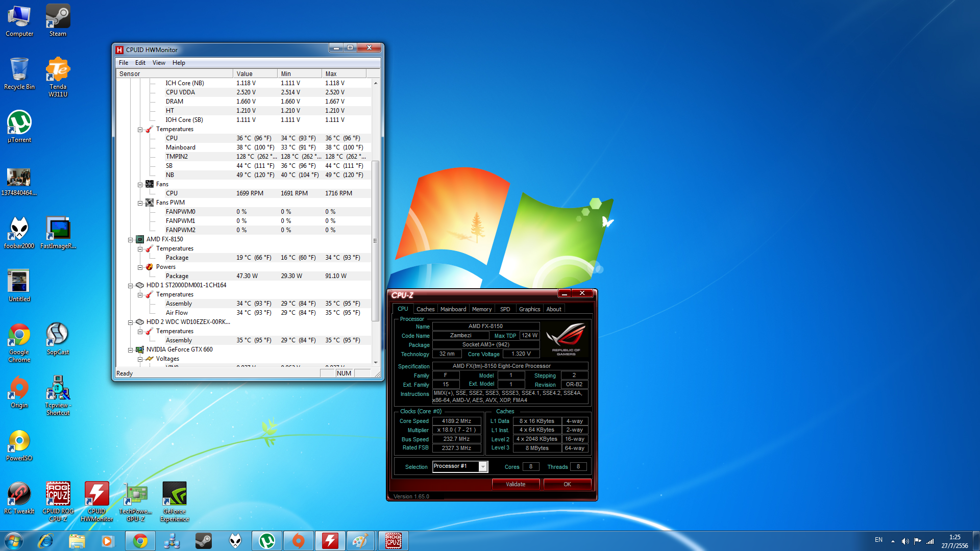Click the Validate button in CPU-Z
The width and height of the screenshot is (980, 551).
point(516,484)
